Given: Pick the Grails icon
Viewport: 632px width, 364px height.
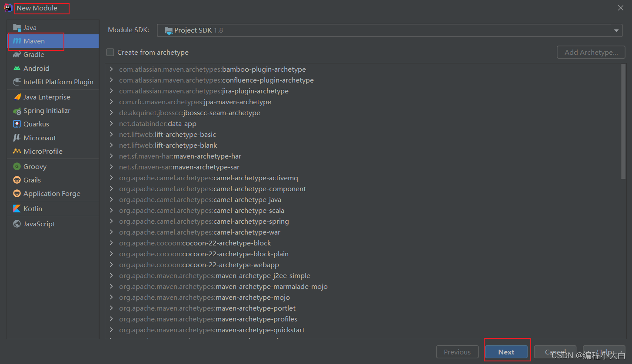Looking at the screenshot, I should 17,180.
